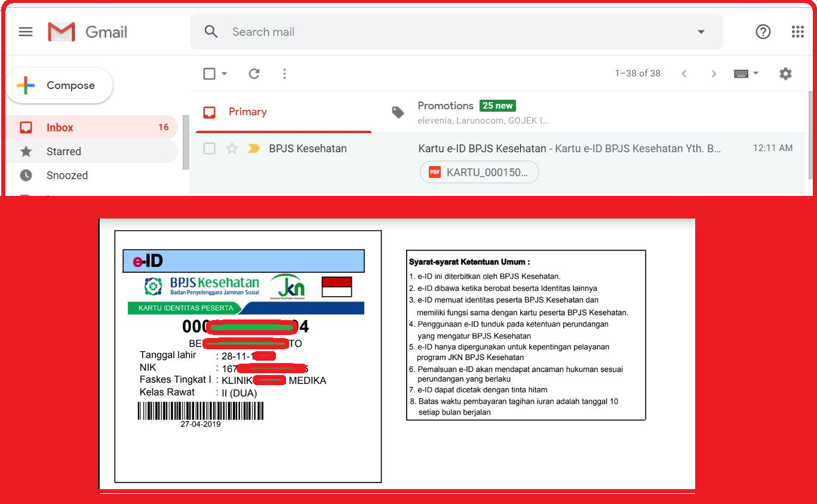Screen dimensions: 817x504
Task: Go to newer messages arrow
Action: (684, 73)
